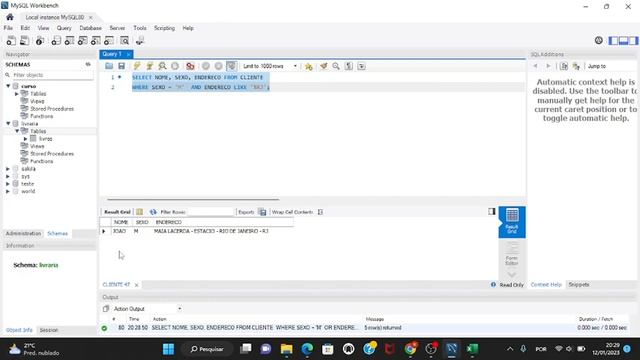640x360 pixels.
Task: Save the script to a file
Action: pos(121,66)
